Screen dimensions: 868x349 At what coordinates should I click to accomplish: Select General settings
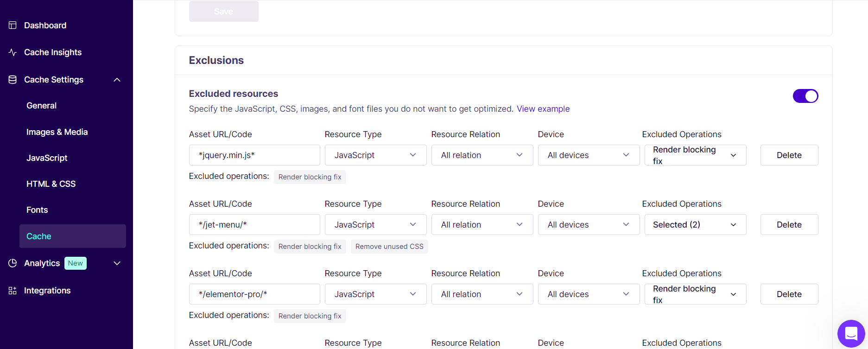pyautogui.click(x=42, y=106)
